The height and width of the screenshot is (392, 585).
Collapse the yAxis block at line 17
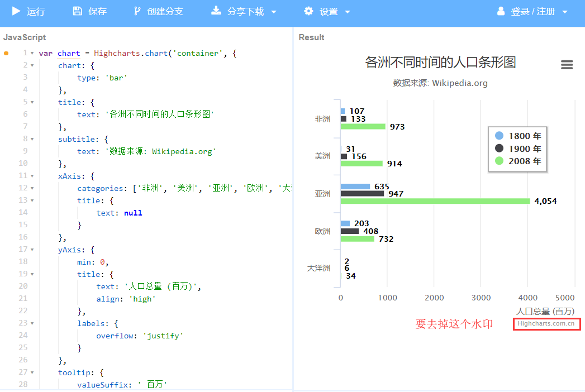(32, 250)
